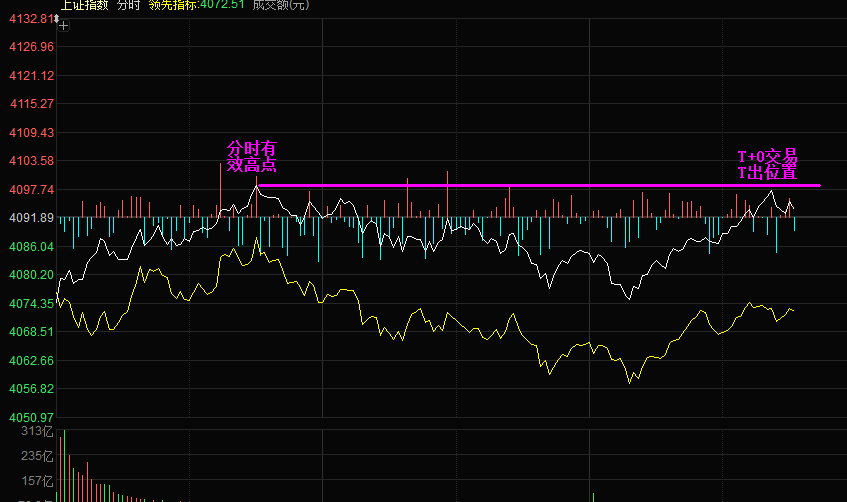Click the 领先指标:4072.51 indicator value

tap(197, 5)
